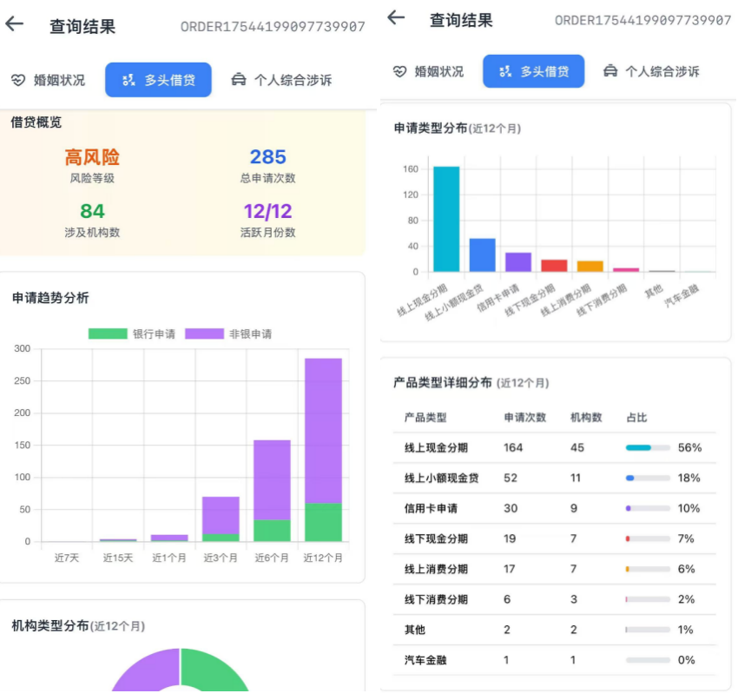Click the 84 涉及机构数 value
The width and height of the screenshot is (738, 700).
pos(92,211)
